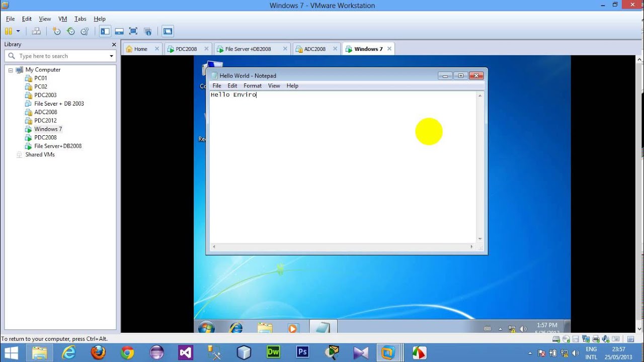Enter full screen mode
This screenshot has height=362, width=644.
coord(133,31)
